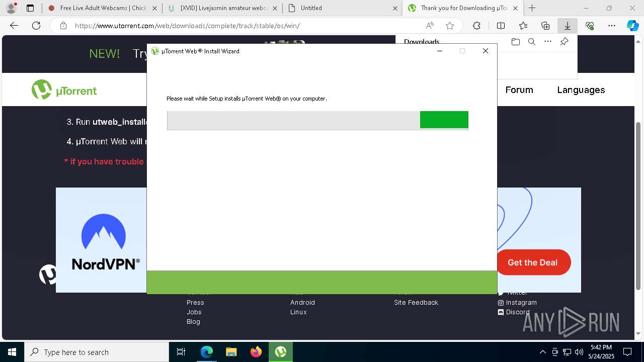Close the XVID Livejasmin tab
This screenshot has height=362, width=644.
[275, 8]
